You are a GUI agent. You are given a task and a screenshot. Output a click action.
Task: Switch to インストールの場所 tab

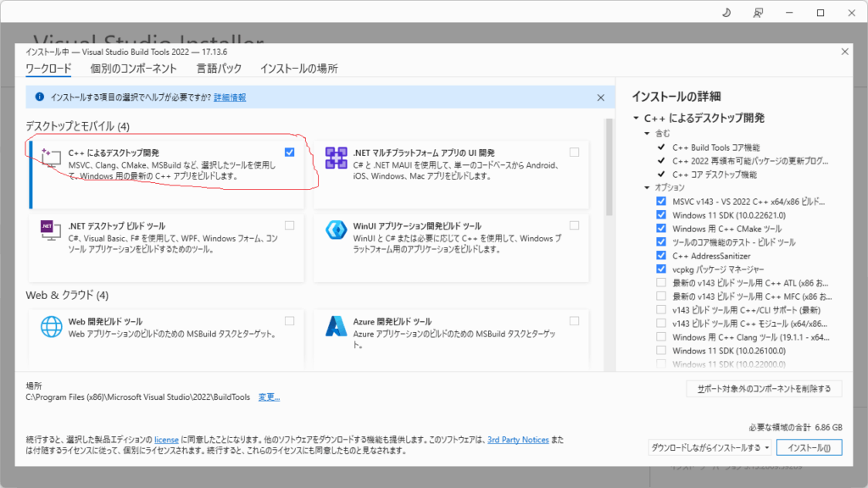pyautogui.click(x=299, y=69)
